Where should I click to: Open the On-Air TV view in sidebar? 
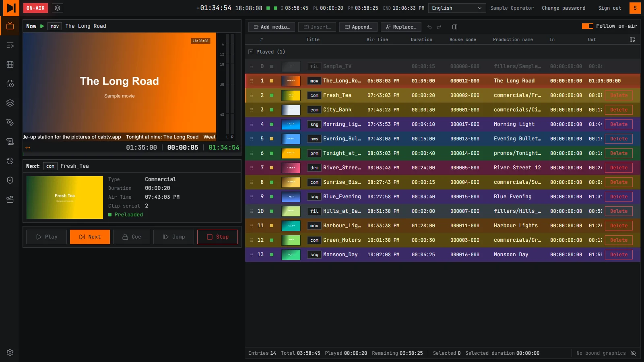click(x=10, y=26)
